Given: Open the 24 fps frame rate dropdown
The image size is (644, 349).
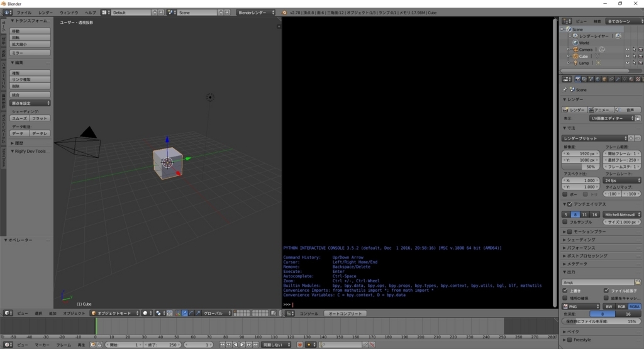Looking at the screenshot, I should pos(622,180).
